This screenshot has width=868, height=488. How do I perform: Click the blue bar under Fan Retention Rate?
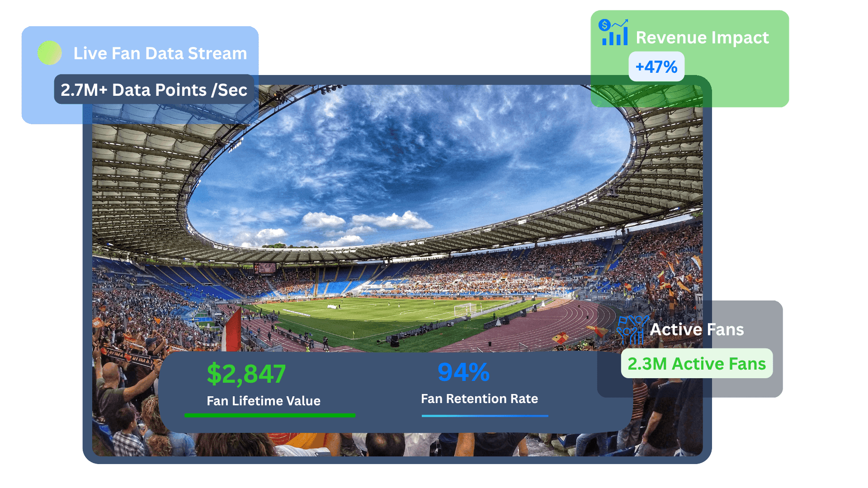[x=485, y=415]
